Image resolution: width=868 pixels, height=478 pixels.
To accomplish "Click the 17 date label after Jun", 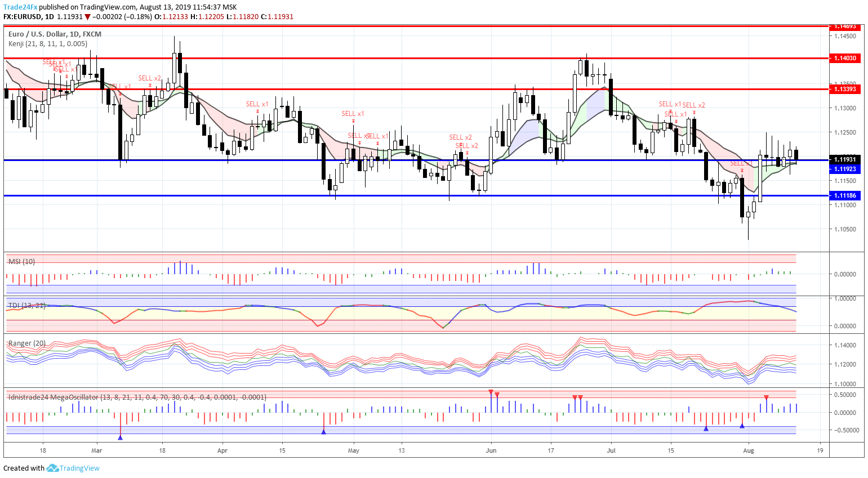I will click(x=551, y=450).
